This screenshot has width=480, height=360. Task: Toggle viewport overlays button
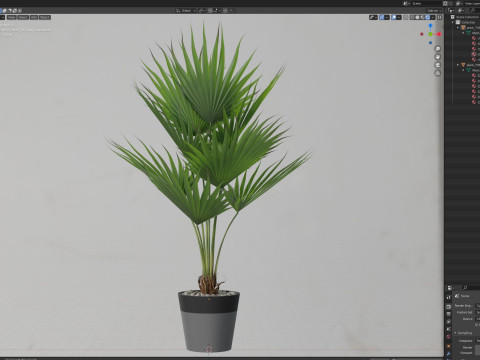pyautogui.click(x=394, y=17)
